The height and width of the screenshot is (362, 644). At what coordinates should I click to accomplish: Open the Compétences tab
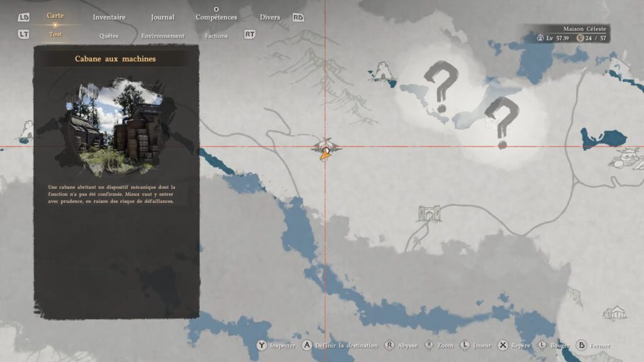click(x=216, y=18)
